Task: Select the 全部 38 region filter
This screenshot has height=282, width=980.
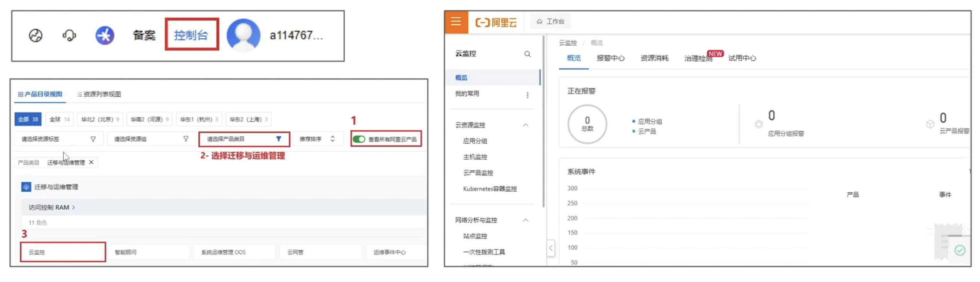Action: click(28, 119)
